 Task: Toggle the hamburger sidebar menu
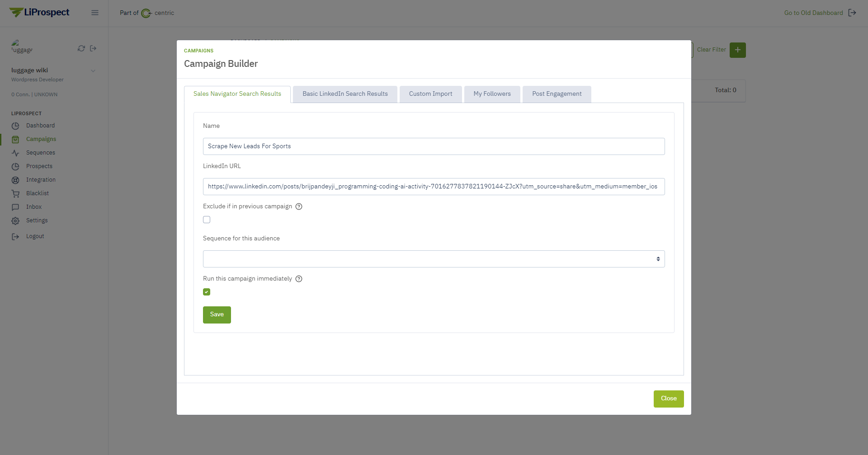click(x=95, y=13)
